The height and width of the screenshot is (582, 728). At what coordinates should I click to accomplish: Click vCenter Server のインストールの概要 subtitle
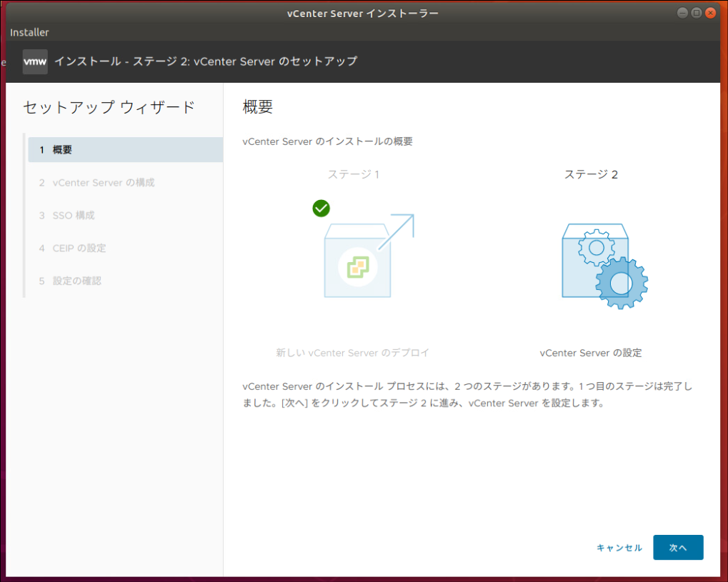coord(327,141)
